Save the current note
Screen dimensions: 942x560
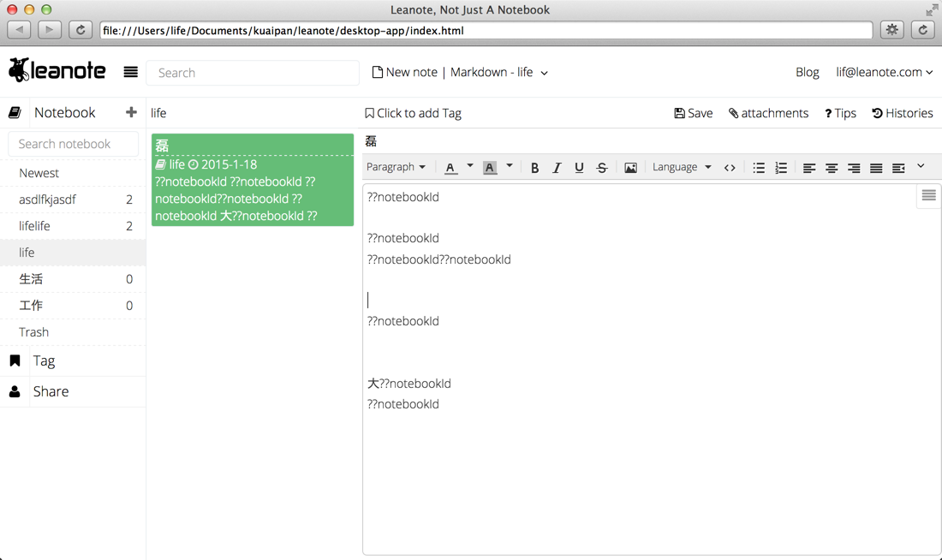point(693,113)
